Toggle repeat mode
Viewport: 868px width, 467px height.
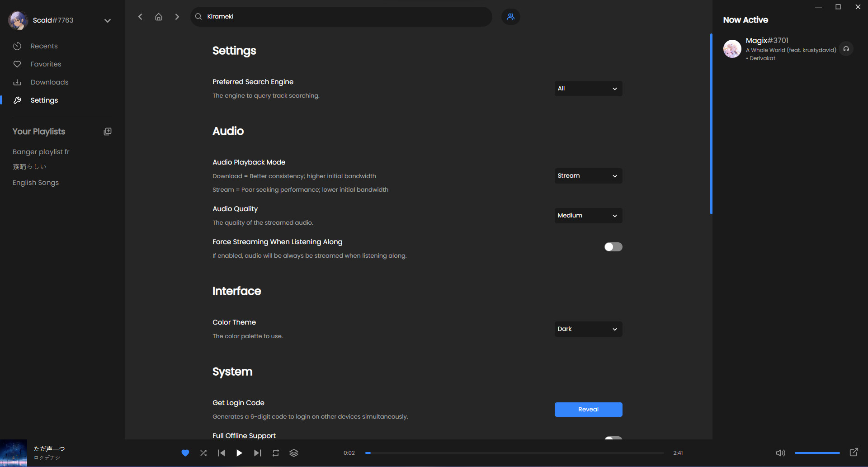click(x=276, y=453)
